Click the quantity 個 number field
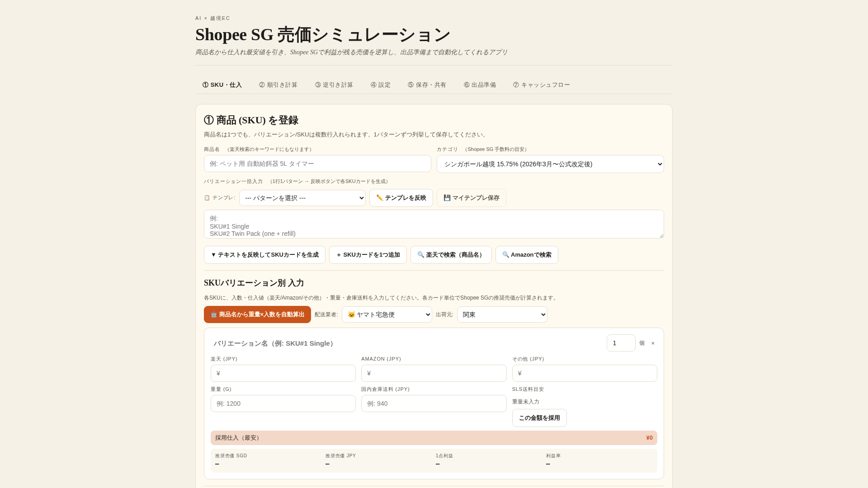 pos(621,343)
